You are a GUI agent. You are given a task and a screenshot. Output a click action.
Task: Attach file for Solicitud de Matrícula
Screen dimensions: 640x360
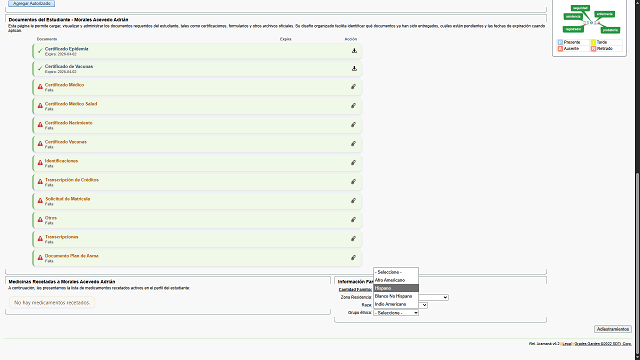(x=353, y=200)
